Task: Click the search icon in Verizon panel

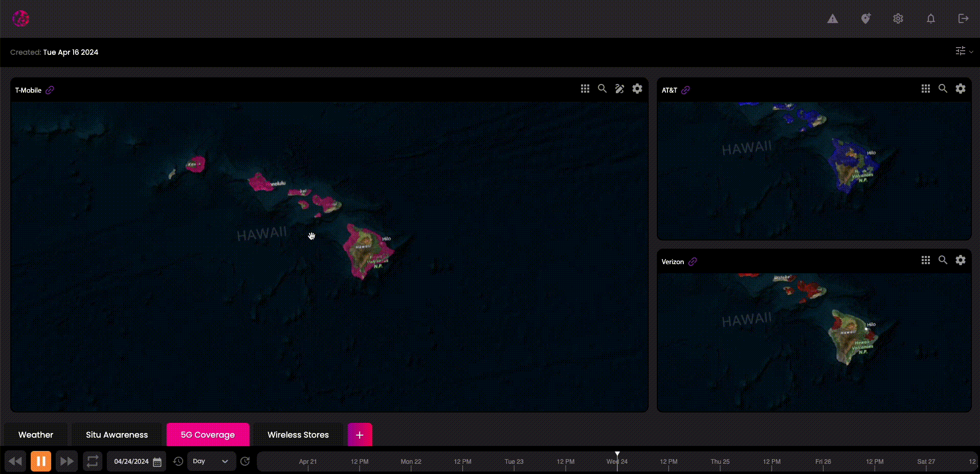Action: tap(943, 260)
